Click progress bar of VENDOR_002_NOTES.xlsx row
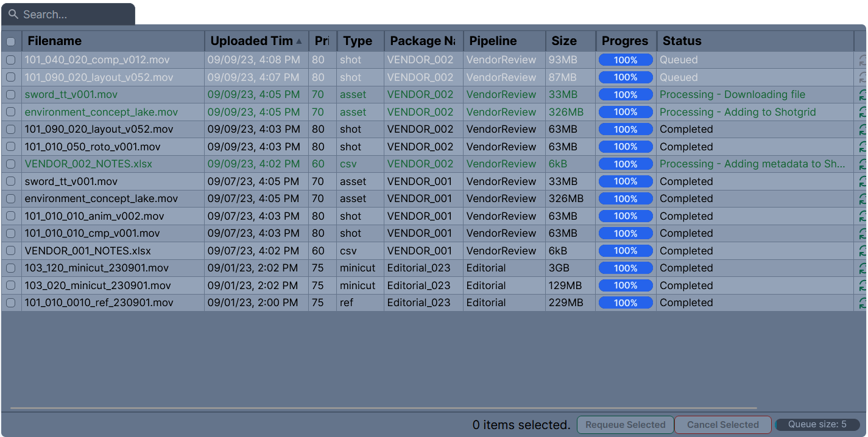Image resolution: width=868 pixels, height=437 pixels. pos(626,164)
